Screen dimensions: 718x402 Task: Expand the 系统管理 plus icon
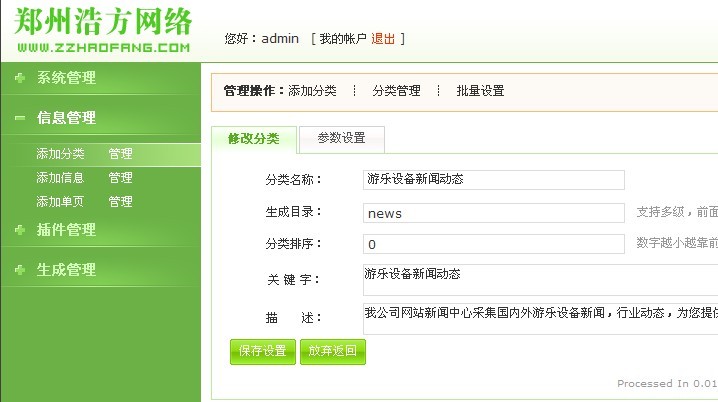click(20, 78)
